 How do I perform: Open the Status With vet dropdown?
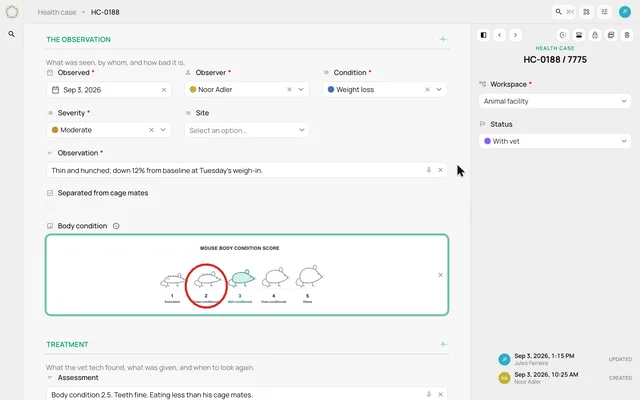click(555, 141)
